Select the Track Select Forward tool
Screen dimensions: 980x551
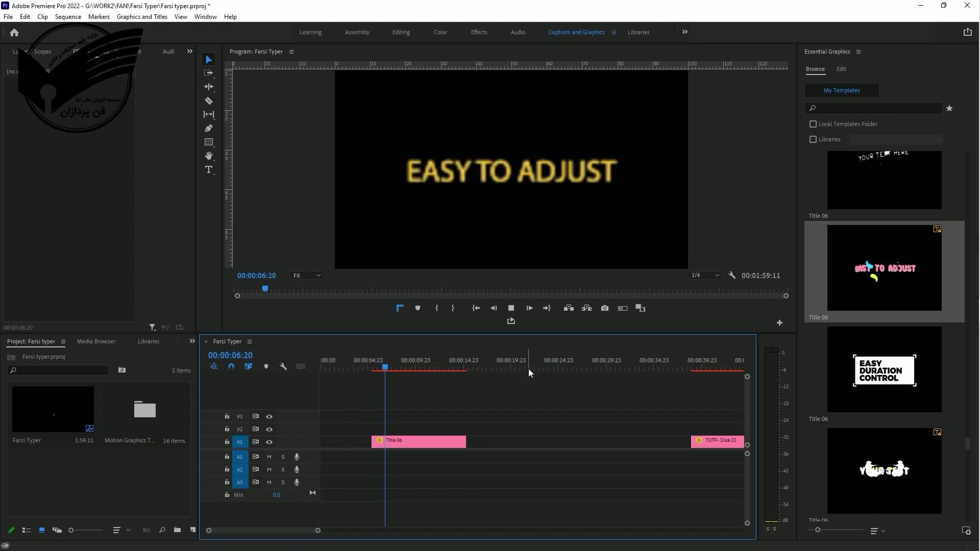(209, 73)
